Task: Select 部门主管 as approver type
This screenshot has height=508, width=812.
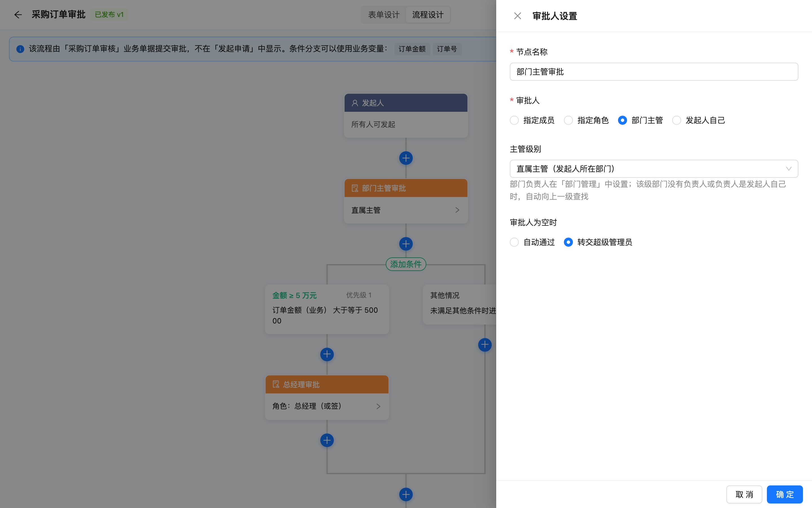Action: 640,120
